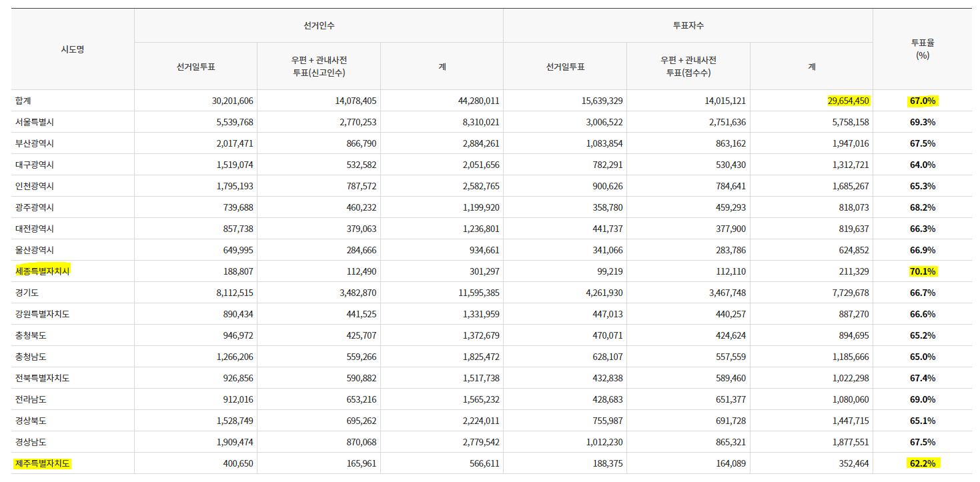This screenshot has width=980, height=482.
Task: Click Gyeonggi's turnout value 66.7%
Action: point(923,293)
